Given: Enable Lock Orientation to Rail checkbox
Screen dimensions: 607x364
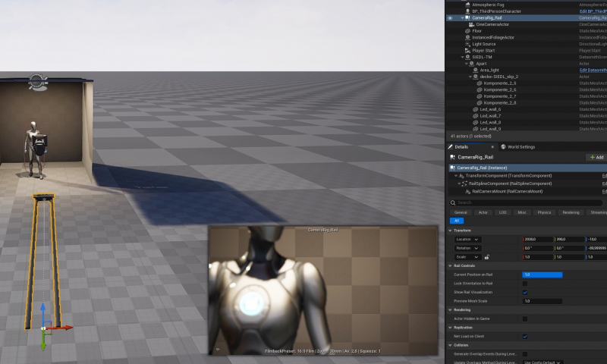Looking at the screenshot, I should pos(525,283).
